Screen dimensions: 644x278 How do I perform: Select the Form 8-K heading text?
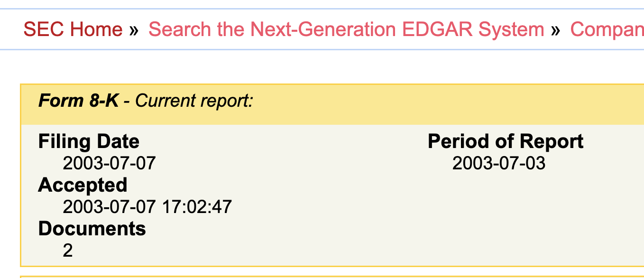[x=78, y=101]
